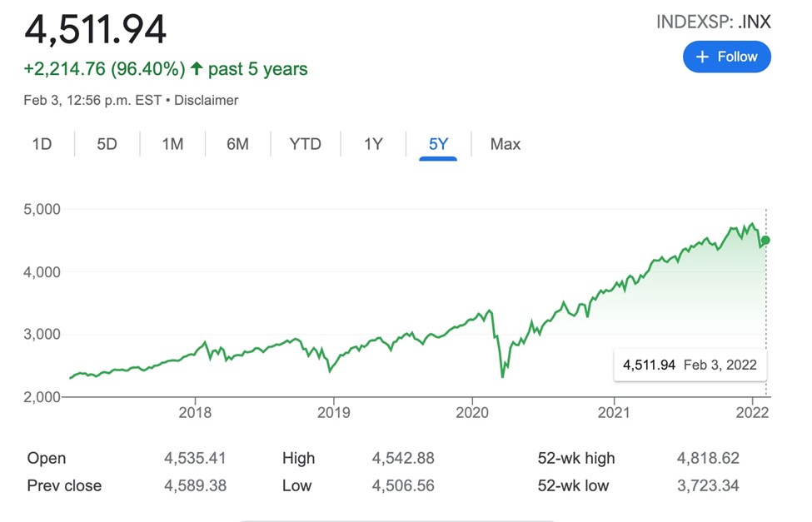Select the 5D time range tab

[107, 144]
